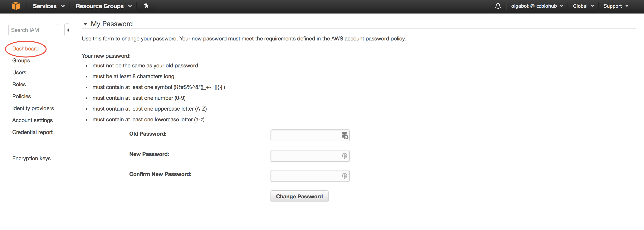Screen dimensions: 644x230
Task: Click the Search IAM field
Action: 33,30
